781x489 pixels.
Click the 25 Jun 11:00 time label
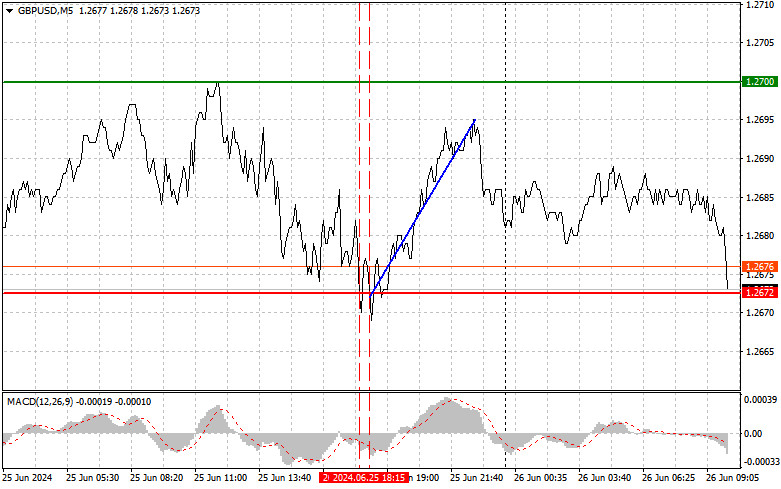pyautogui.click(x=220, y=478)
